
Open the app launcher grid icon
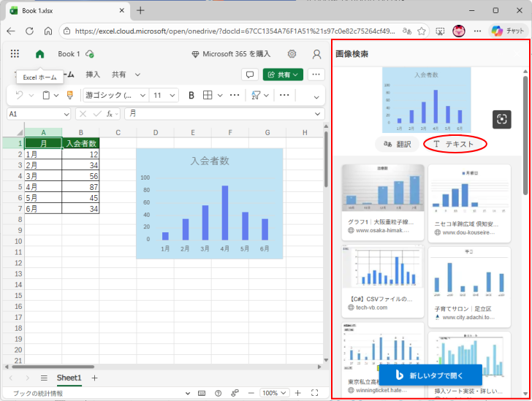click(x=15, y=54)
